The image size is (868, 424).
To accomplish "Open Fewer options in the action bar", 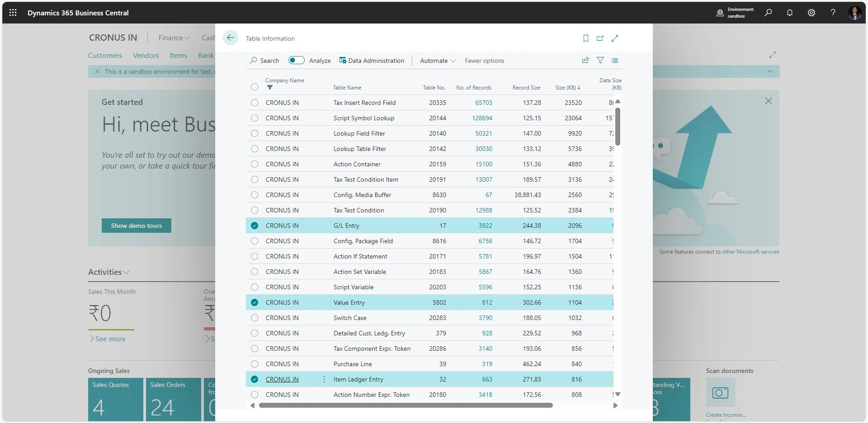I will pyautogui.click(x=484, y=60).
